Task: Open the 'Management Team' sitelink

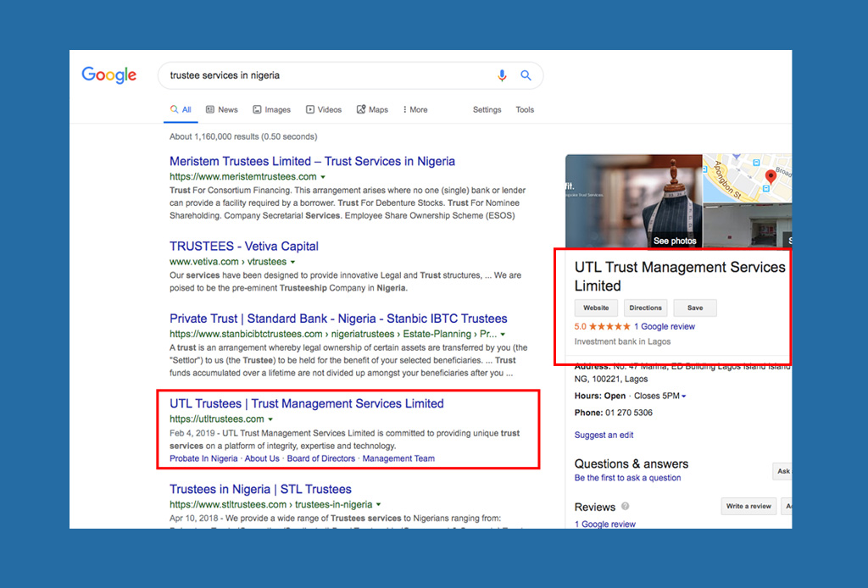Action: 398,458
